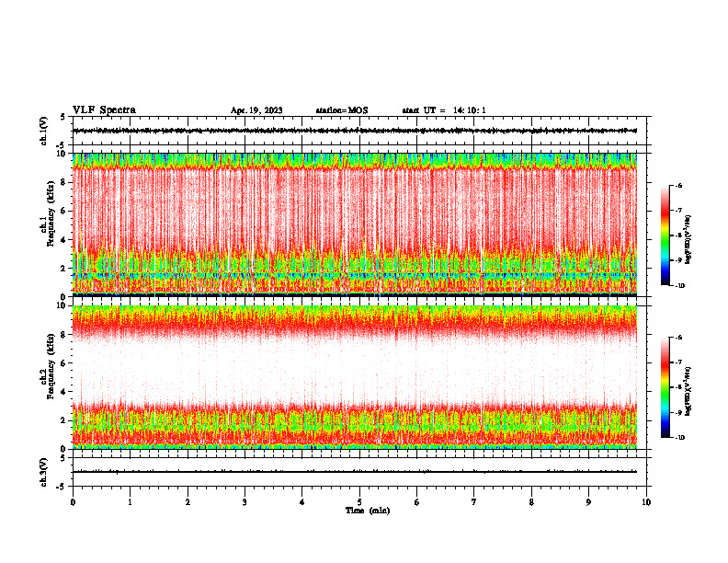
Task: Click the ch.2 spectrogram color bar
Action: tap(665, 387)
